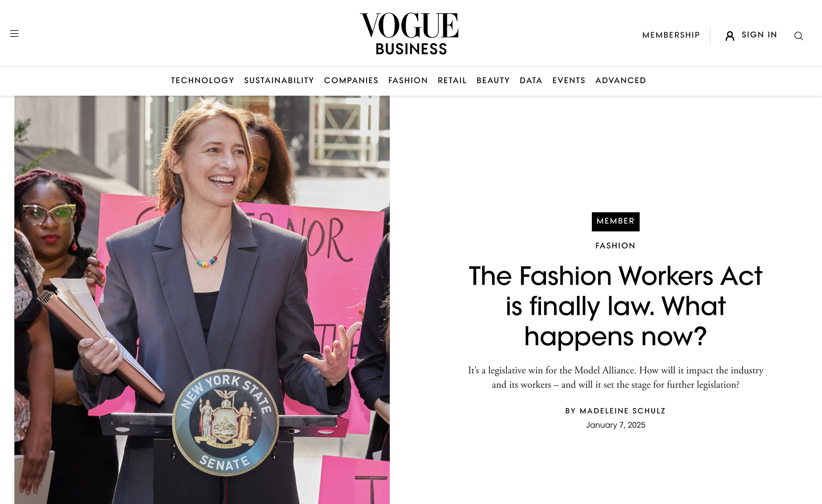Open the Fashion nav menu item
The width and height of the screenshot is (822, 504).
tap(408, 81)
